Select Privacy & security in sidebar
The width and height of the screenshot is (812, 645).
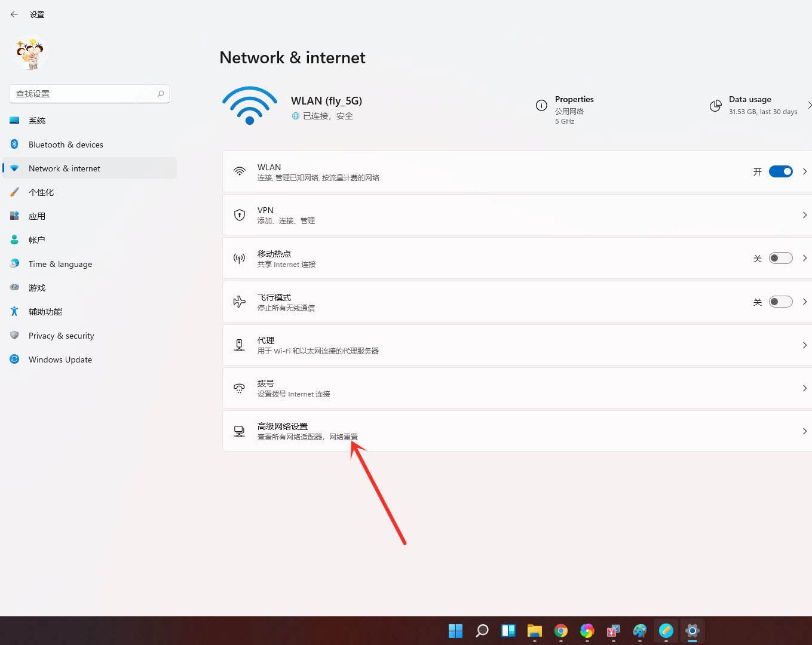pos(61,335)
